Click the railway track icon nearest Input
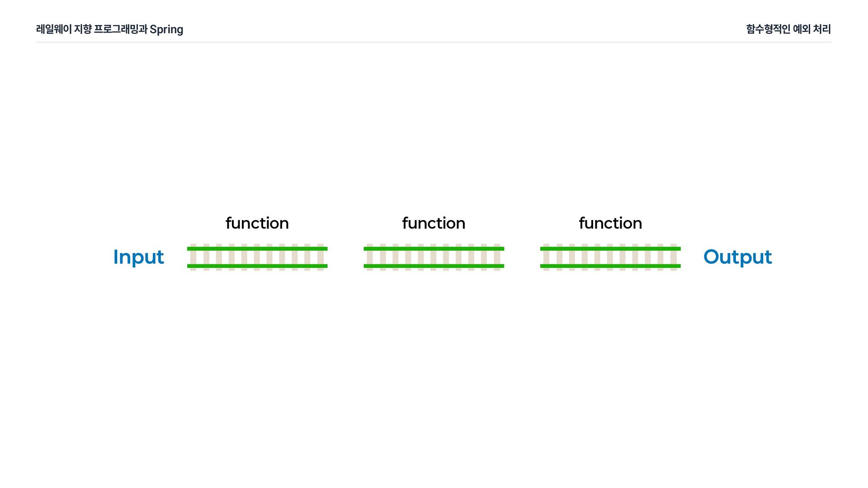The width and height of the screenshot is (868, 488). pos(257,257)
